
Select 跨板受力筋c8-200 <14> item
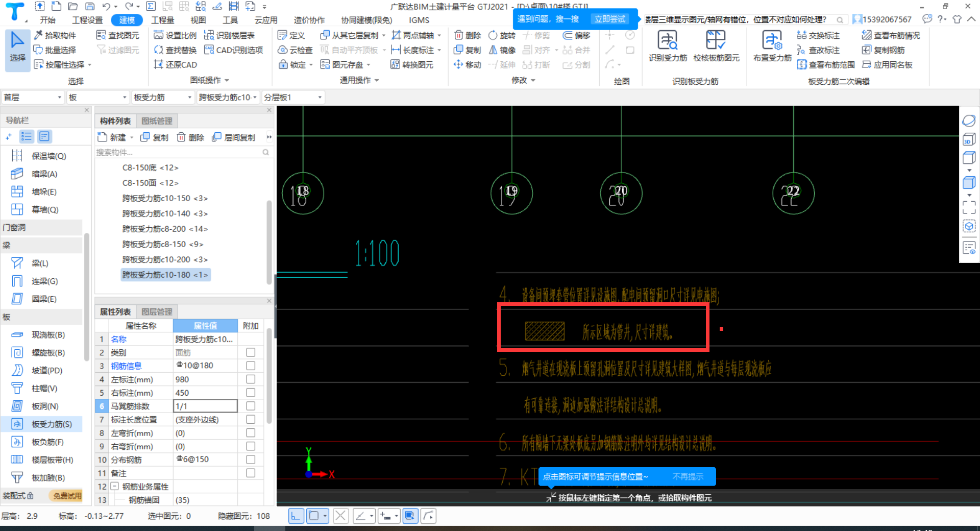coord(165,229)
